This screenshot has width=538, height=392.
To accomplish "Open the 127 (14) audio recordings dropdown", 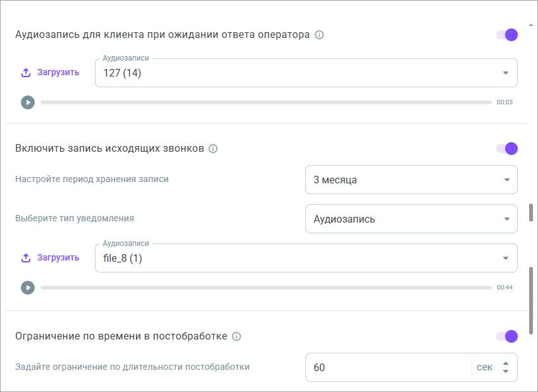I will click(x=505, y=73).
